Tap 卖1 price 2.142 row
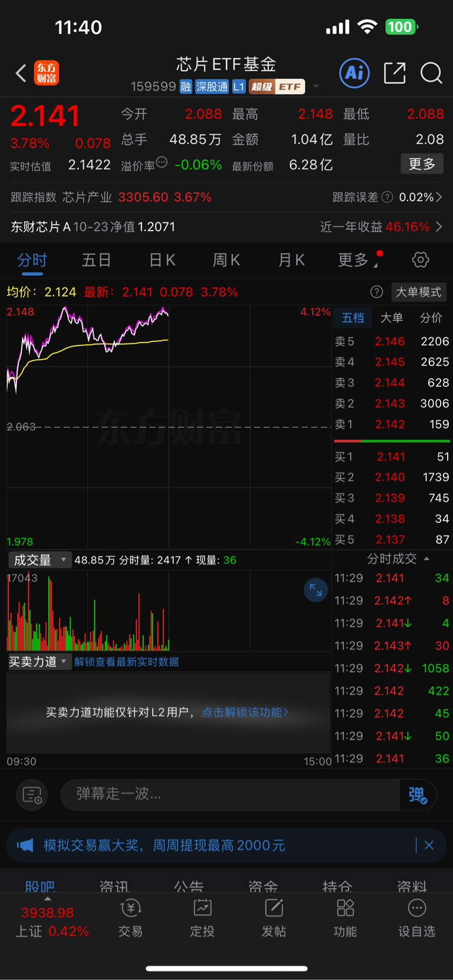 click(392, 424)
